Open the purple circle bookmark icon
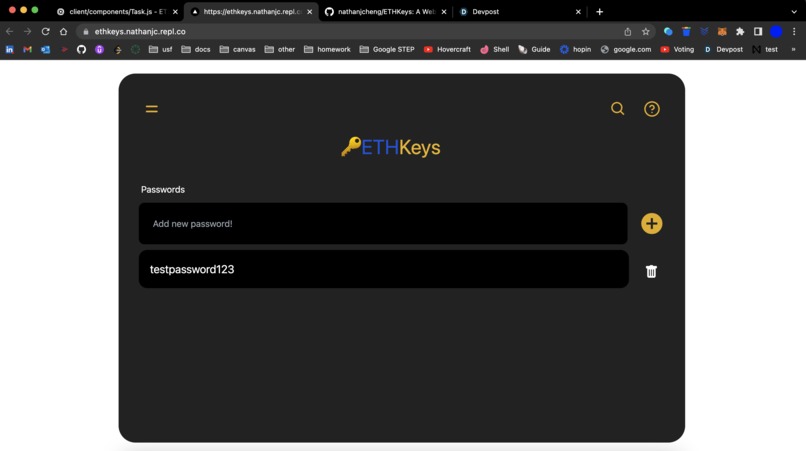 pyautogui.click(x=99, y=49)
